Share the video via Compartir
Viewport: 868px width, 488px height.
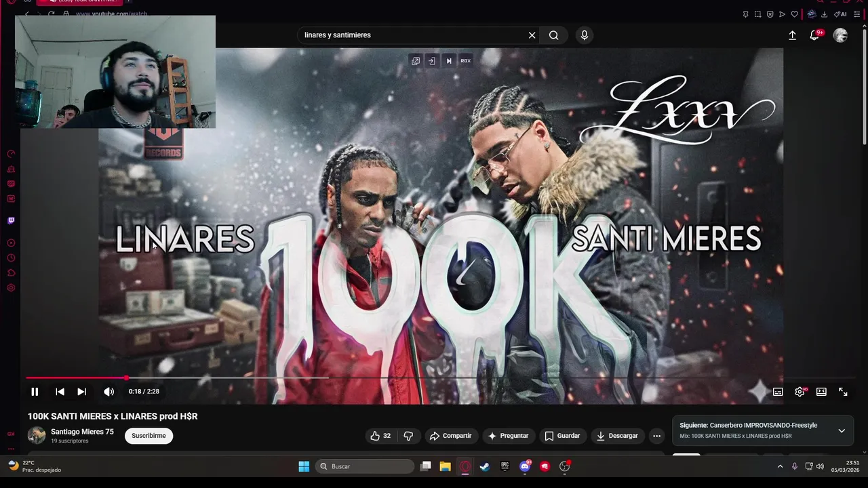450,436
